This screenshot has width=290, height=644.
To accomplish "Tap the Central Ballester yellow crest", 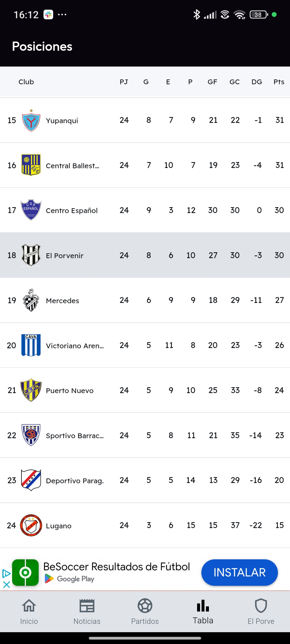I will tap(31, 165).
